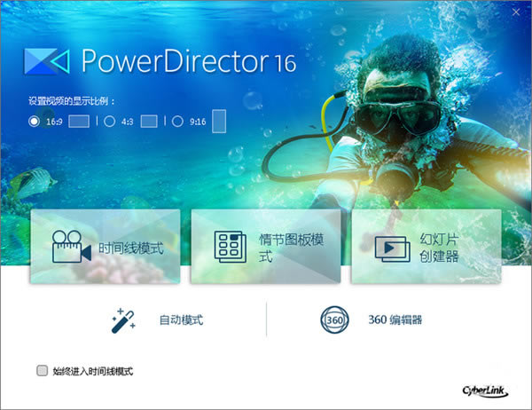Click the 4:3 rectangle preview icon
Screen dimensions: 532x410
(x=149, y=122)
